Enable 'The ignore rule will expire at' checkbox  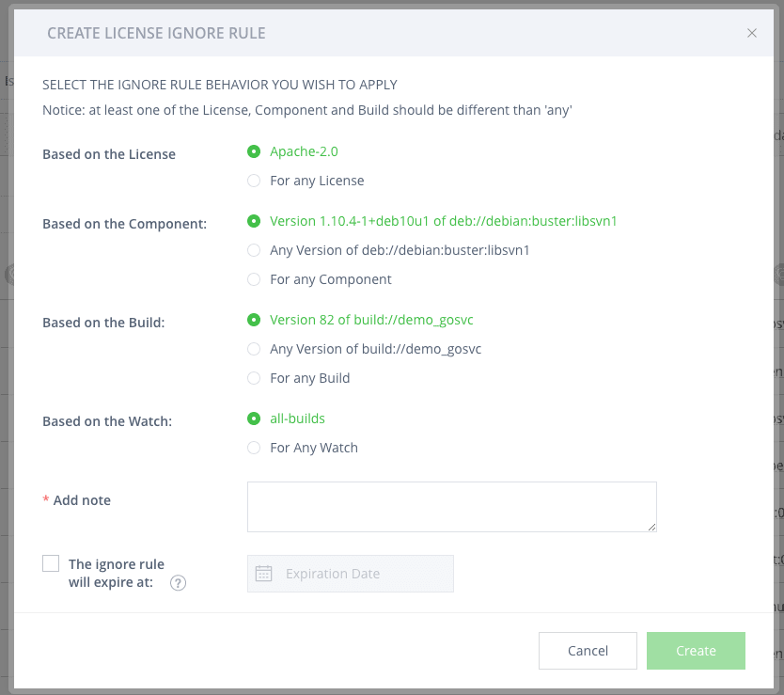coord(52,562)
